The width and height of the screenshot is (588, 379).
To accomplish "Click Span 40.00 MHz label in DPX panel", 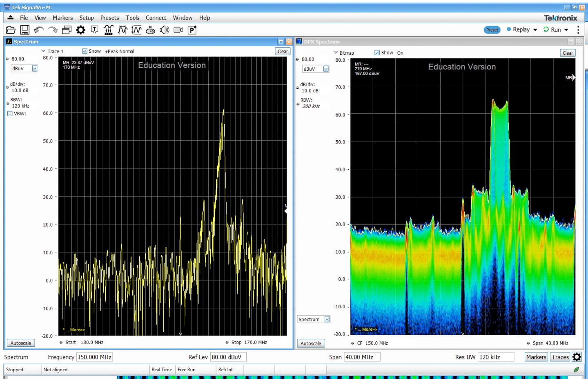I will tap(550, 343).
